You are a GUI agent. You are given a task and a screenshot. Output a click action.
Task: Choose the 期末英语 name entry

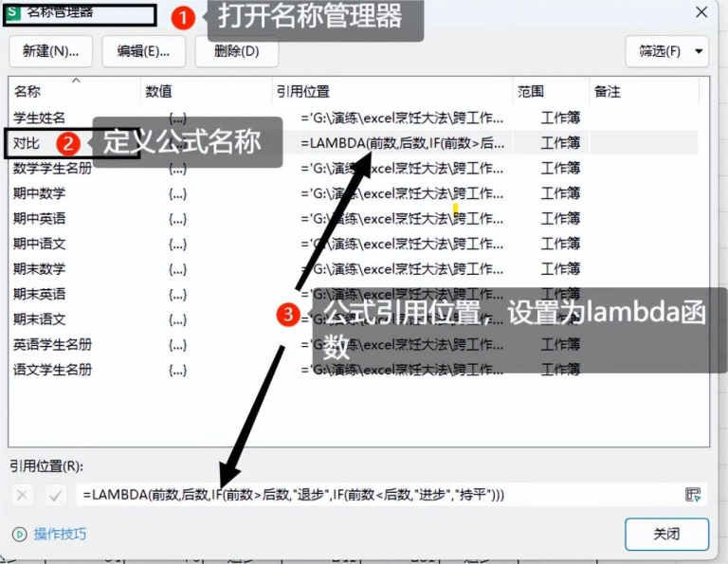[40, 295]
